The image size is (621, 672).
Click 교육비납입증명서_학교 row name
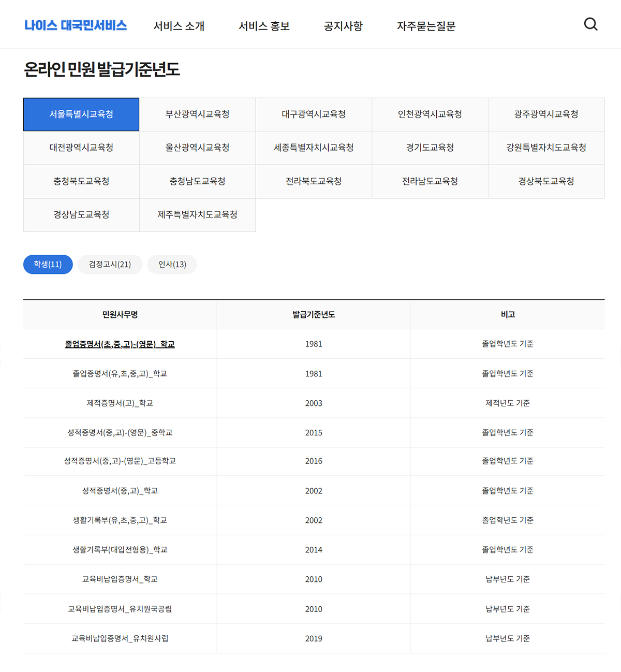click(x=120, y=579)
